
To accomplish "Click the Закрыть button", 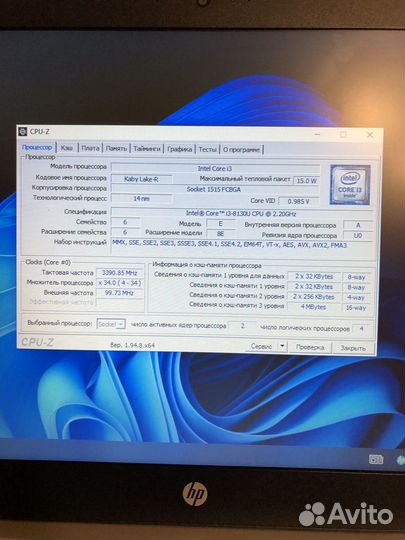I will click(x=353, y=348).
